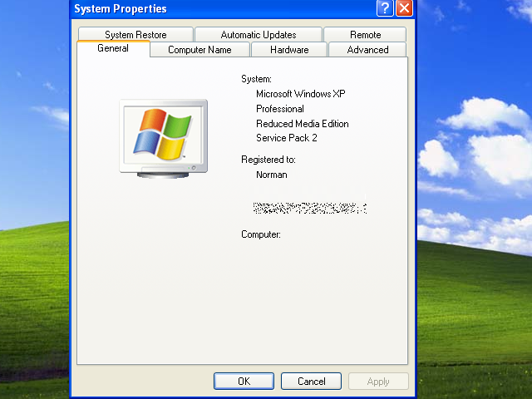Click the Reduced Media Edition label

pos(302,124)
